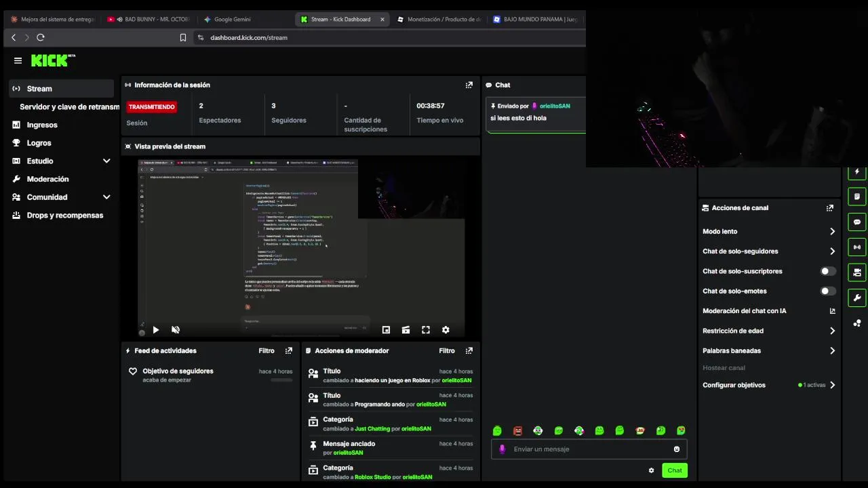Open Moderación del chat con IA link
The height and width of the screenshot is (488, 868).
[769, 311]
